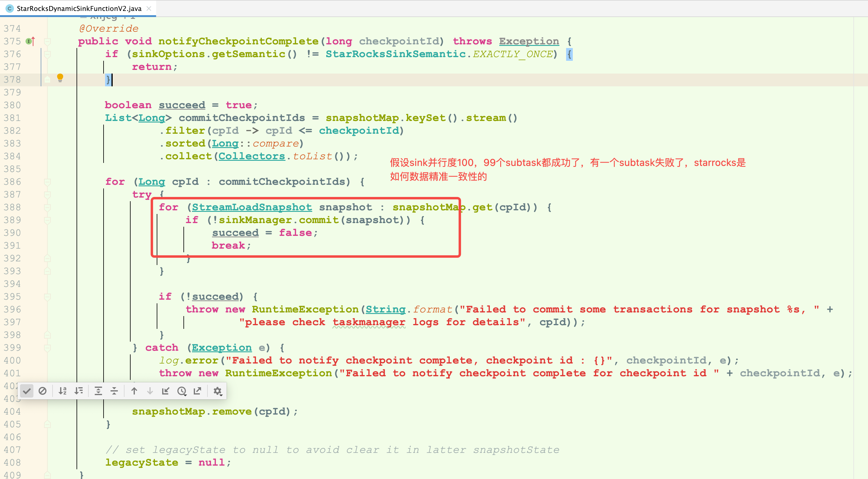Click log.error call on line 400

(189, 360)
